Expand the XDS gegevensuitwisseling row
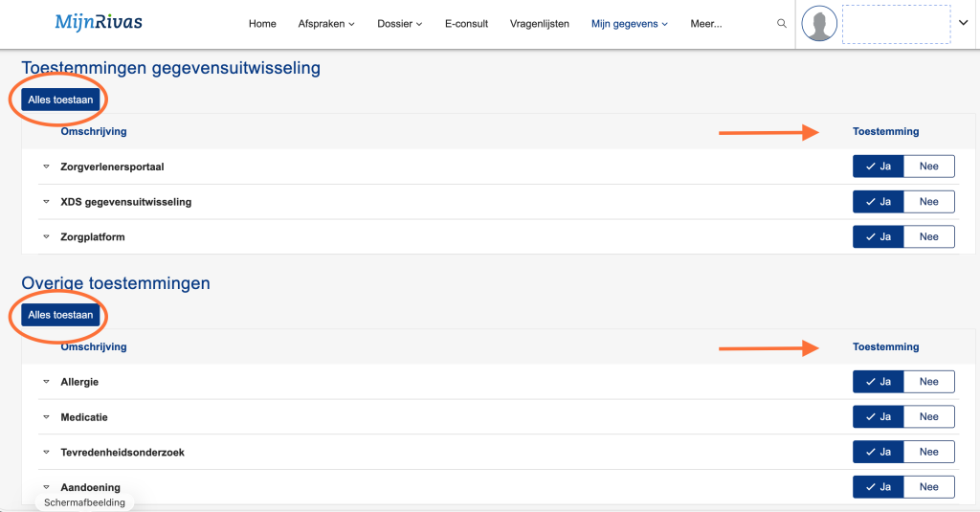 point(45,202)
